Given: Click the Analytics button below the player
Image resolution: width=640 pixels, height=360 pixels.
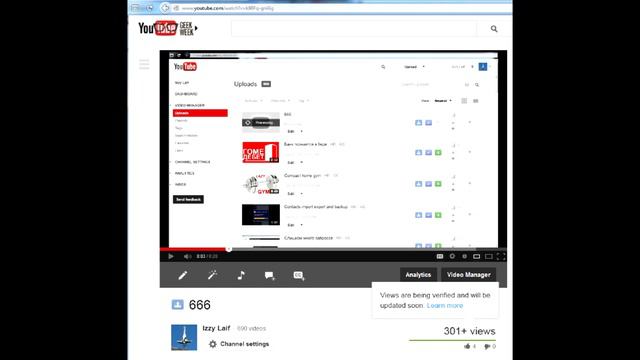Looking at the screenshot, I should coord(418,275).
